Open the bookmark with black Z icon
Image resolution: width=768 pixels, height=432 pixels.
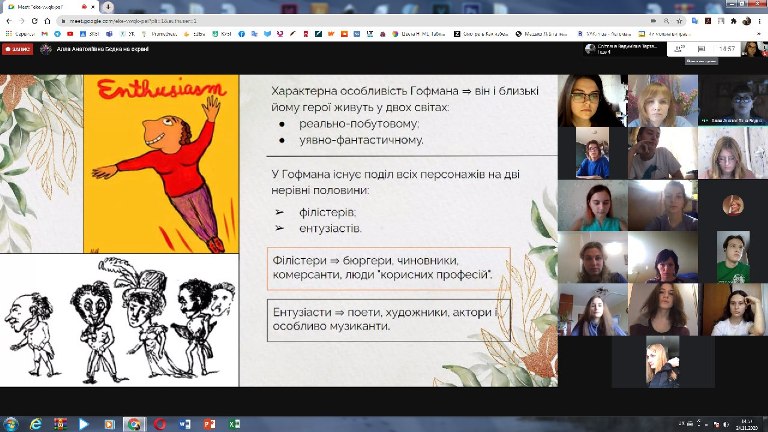[x=457, y=34]
